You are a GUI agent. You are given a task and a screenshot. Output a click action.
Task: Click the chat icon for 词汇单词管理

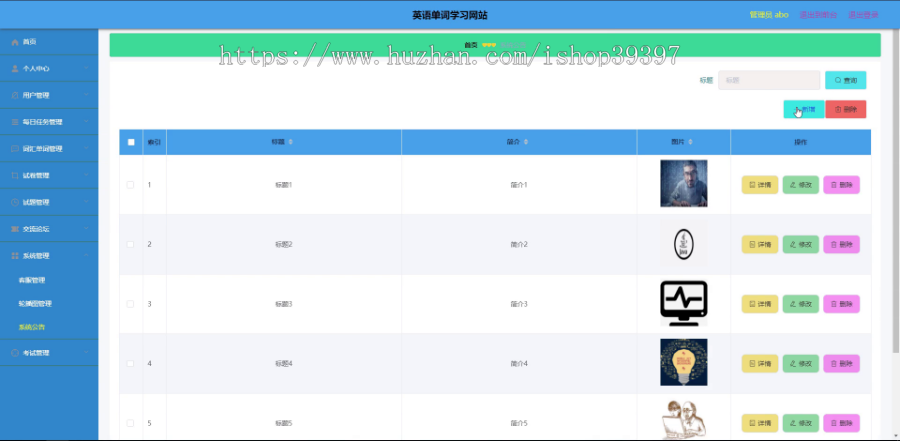(x=15, y=149)
